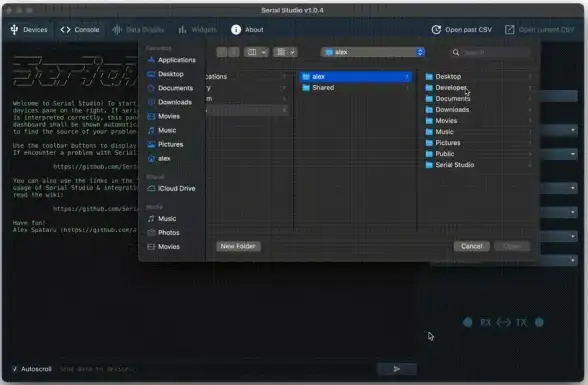Click Cancel in the file dialog
588x385 pixels.
point(471,246)
